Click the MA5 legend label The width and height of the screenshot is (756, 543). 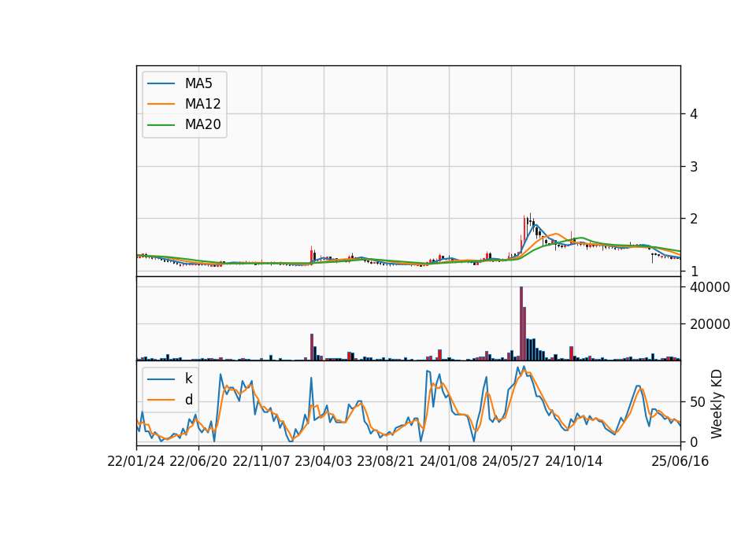click(x=198, y=83)
